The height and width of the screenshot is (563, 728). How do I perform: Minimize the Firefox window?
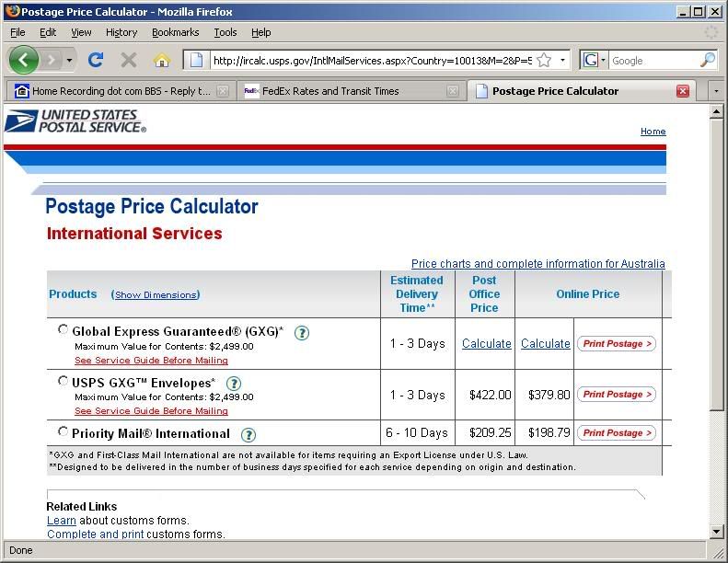pos(682,12)
